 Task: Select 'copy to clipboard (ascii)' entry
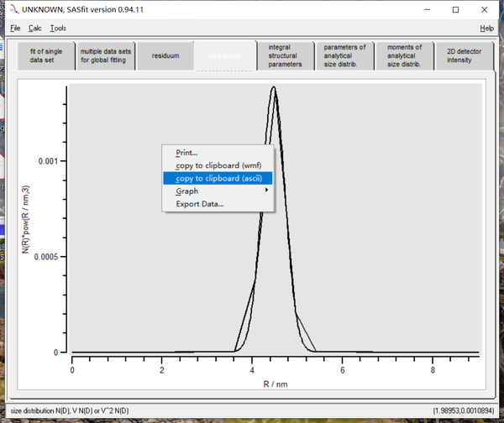(218, 178)
